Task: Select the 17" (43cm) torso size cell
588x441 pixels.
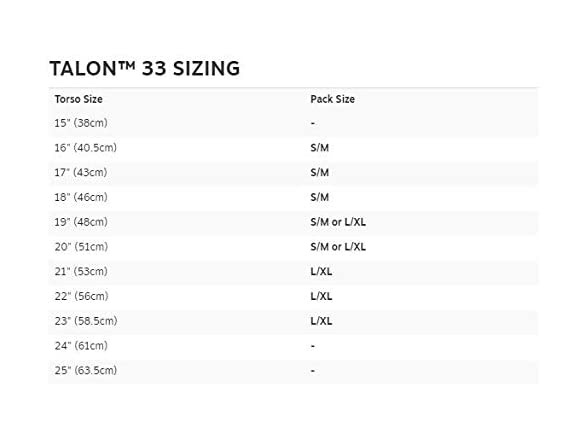Action: [81, 172]
